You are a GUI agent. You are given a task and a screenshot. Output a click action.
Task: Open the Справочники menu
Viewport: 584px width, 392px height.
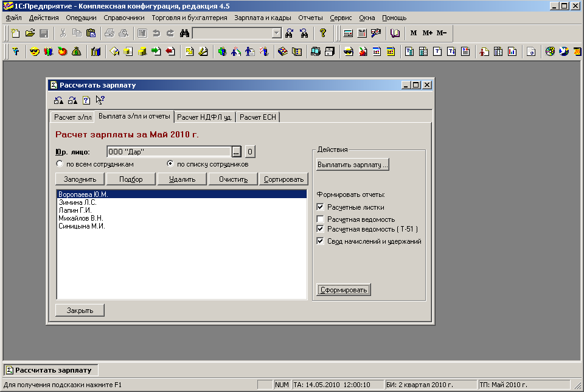(124, 18)
